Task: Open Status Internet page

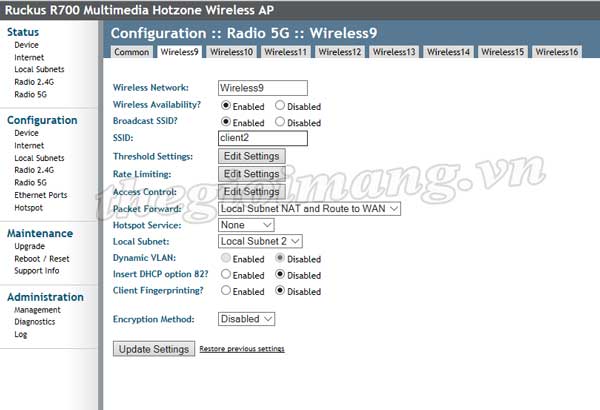Action: tap(29, 57)
